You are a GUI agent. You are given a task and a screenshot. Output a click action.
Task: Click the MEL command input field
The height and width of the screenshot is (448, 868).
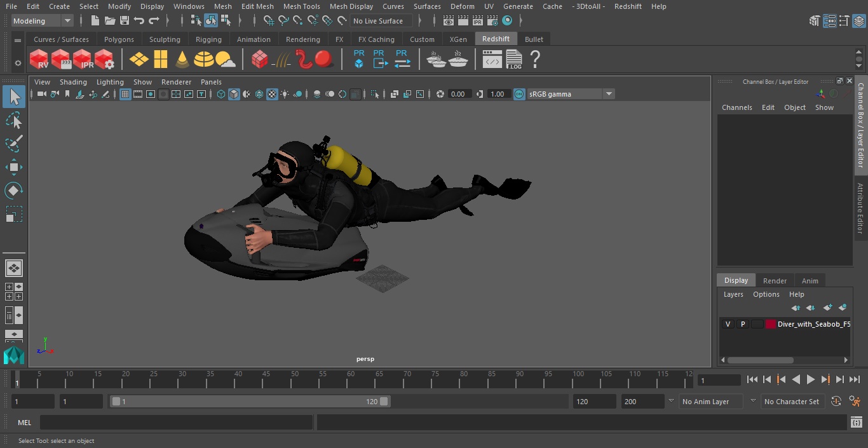click(176, 423)
